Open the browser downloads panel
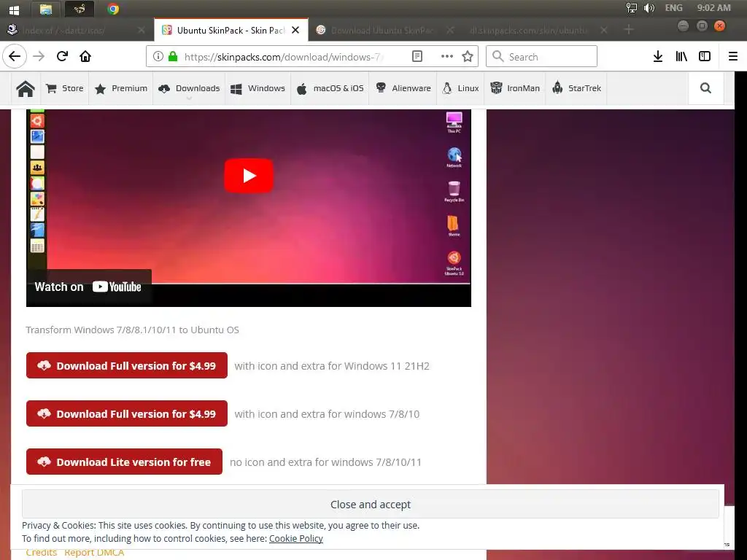747x560 pixels. [x=658, y=56]
